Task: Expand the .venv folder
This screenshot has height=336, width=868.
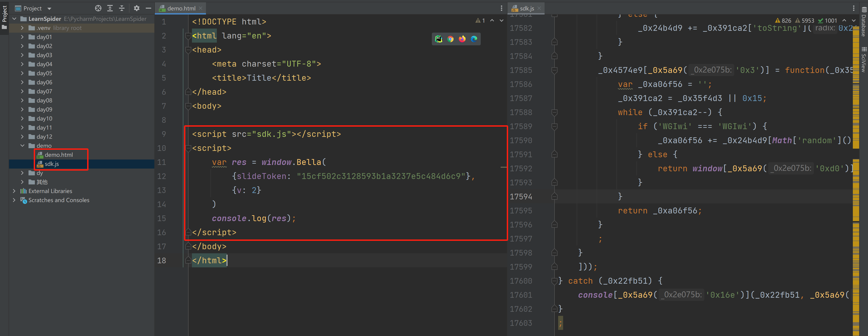Action: point(22,28)
